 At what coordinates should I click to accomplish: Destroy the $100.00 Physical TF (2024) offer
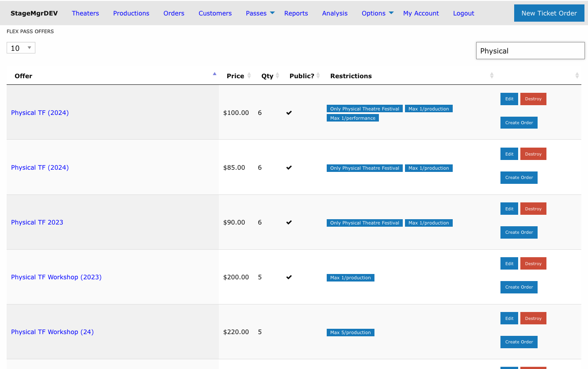[x=533, y=99]
